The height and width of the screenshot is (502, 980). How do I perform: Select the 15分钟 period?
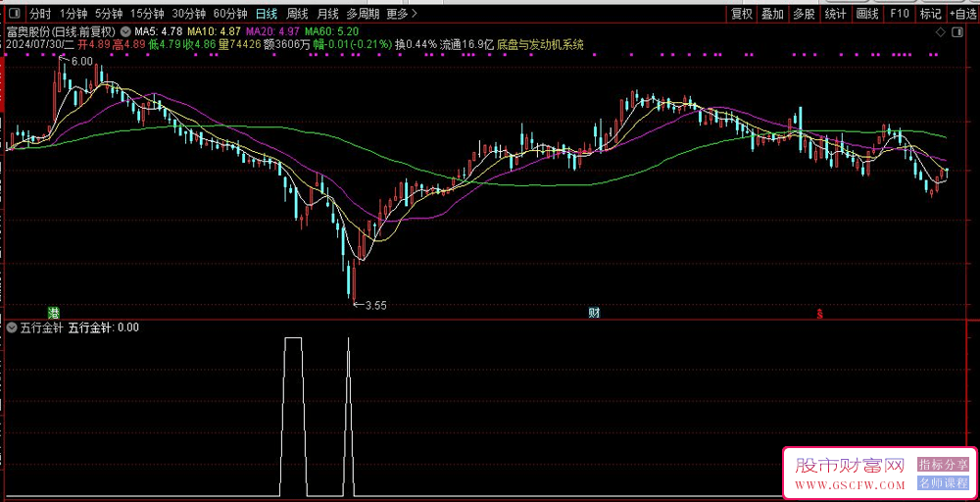[147, 13]
